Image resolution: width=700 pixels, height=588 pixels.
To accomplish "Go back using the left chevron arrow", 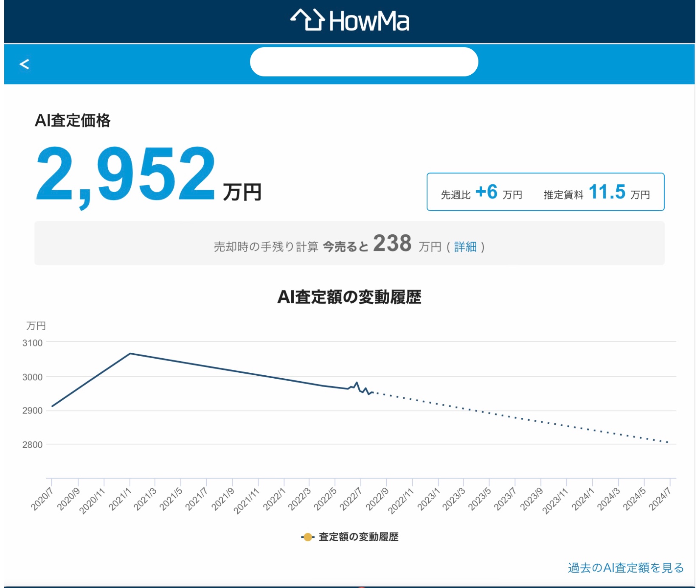I will [x=24, y=64].
